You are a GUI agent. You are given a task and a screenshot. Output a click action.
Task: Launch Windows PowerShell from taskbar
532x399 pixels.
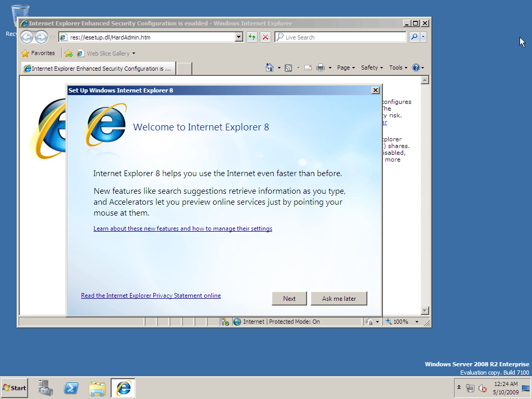(71, 388)
